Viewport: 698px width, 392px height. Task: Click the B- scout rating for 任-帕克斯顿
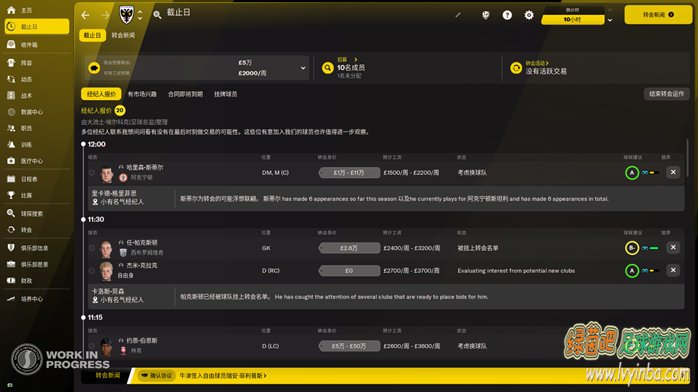pos(632,248)
